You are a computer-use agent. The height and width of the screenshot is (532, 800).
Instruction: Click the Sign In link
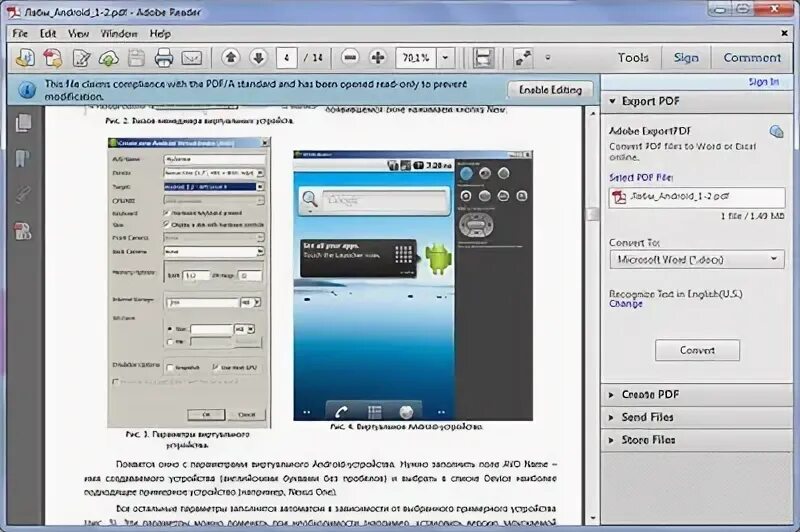tap(764, 82)
